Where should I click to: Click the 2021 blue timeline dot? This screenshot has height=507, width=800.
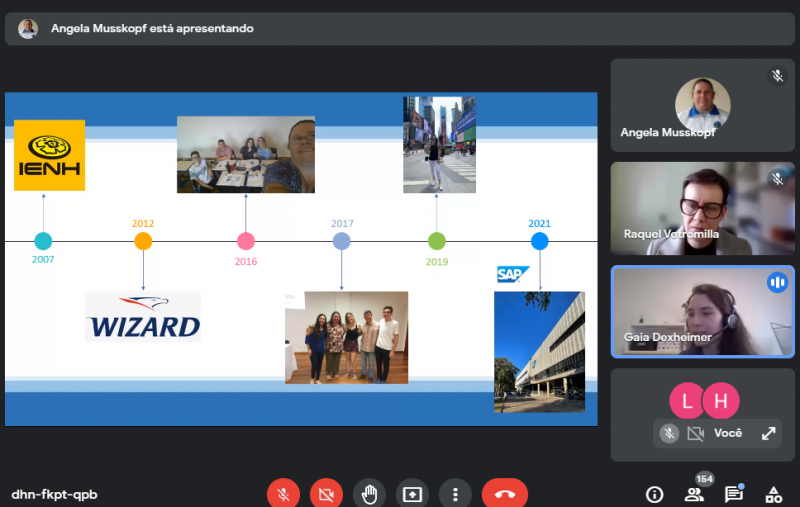coord(539,241)
